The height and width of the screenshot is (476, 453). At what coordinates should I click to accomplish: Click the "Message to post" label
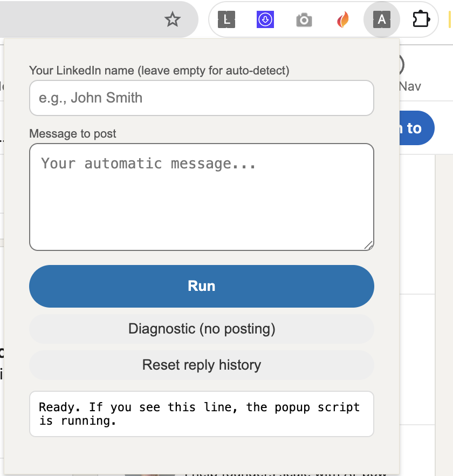[72, 134]
